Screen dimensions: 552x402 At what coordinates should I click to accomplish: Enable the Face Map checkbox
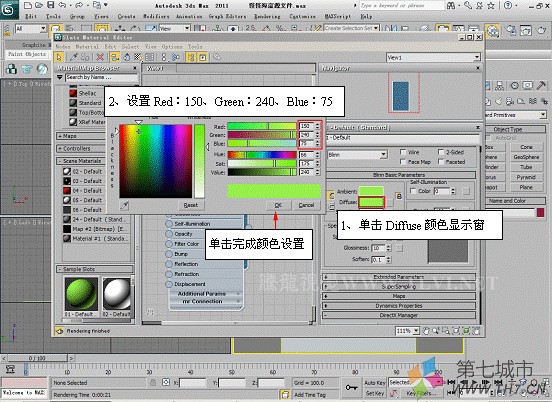403,162
